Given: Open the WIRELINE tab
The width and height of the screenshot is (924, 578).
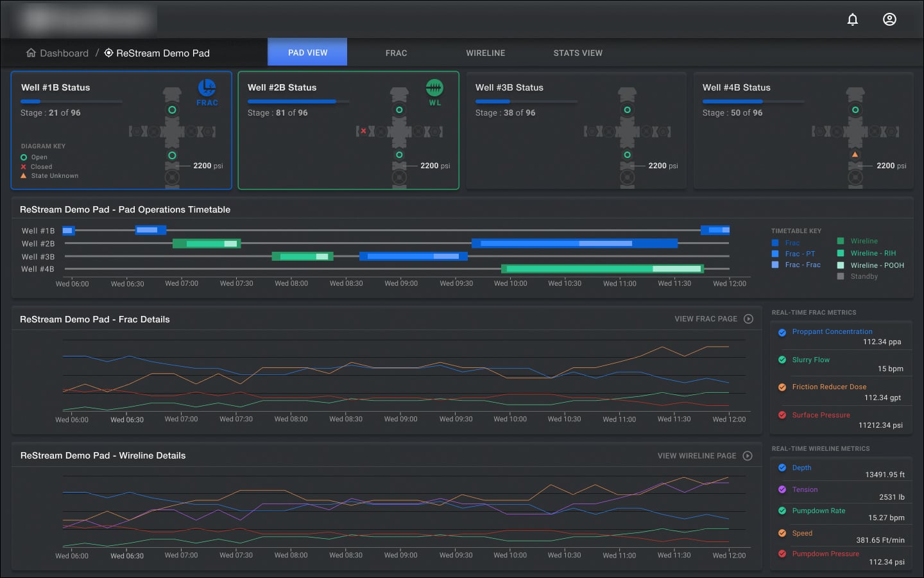Looking at the screenshot, I should pyautogui.click(x=486, y=53).
